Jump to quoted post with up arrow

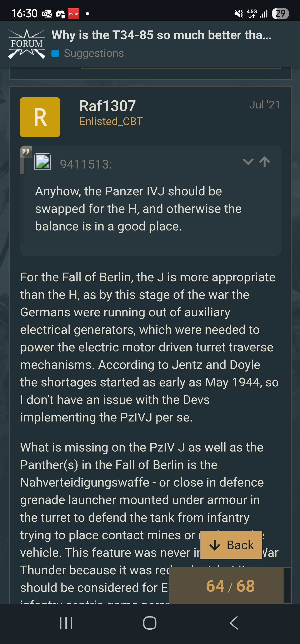coord(265,162)
